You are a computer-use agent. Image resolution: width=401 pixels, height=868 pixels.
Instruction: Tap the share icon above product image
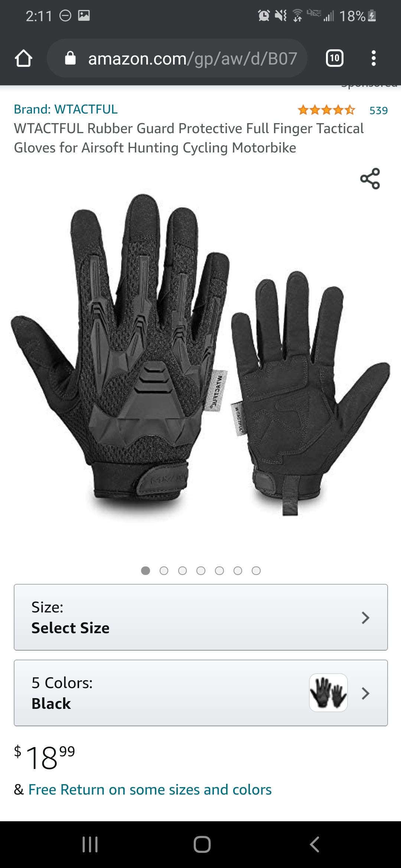pos(370,178)
